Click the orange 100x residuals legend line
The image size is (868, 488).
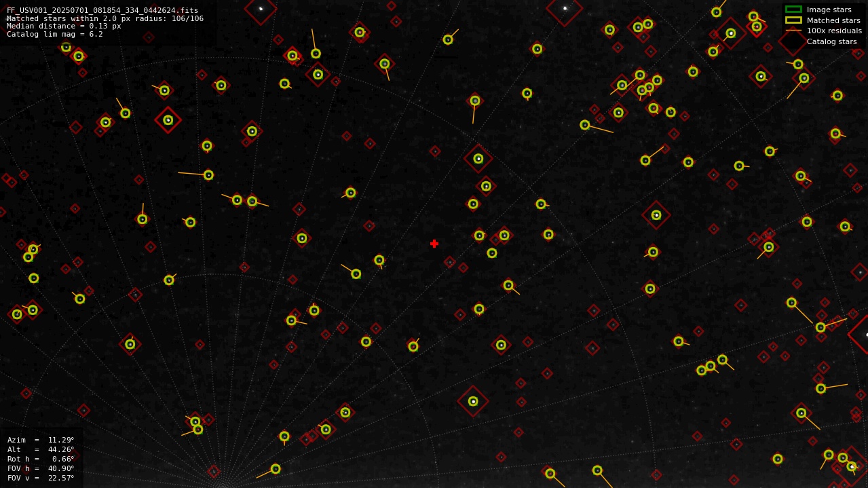point(793,31)
